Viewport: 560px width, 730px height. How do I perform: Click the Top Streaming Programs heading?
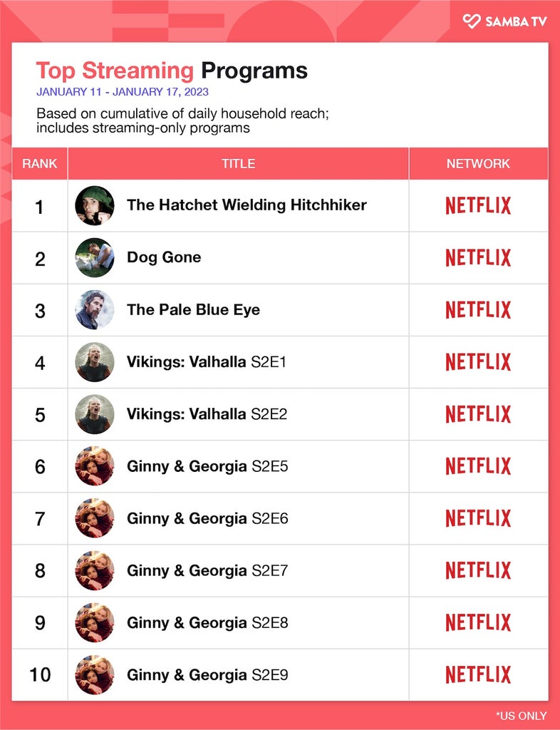(x=172, y=71)
